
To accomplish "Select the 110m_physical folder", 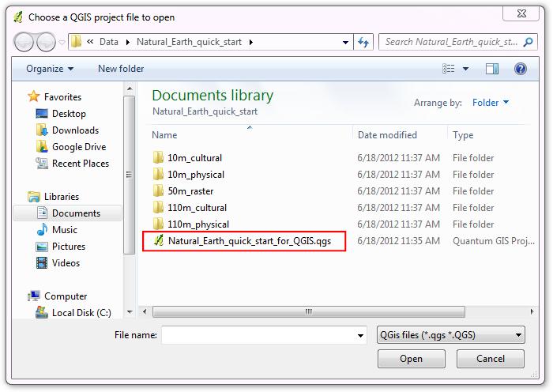I will (x=198, y=224).
